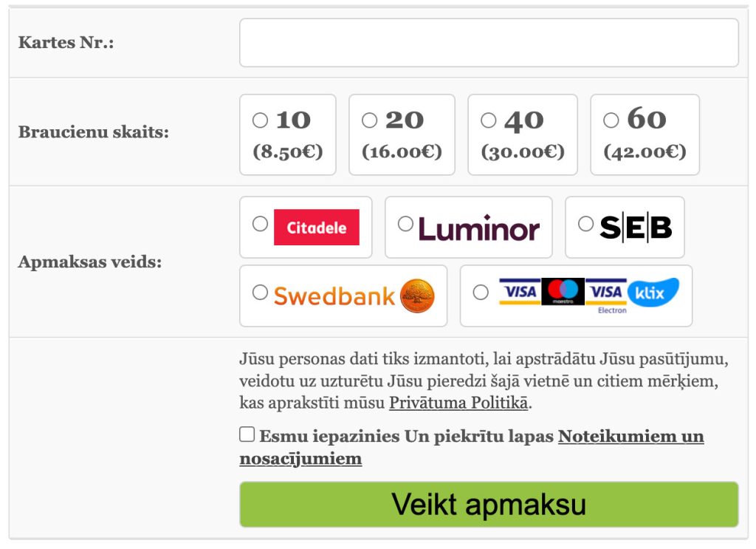Screen dimensions: 756x549
Task: Choose the 40 rides for 30.00€ option
Action: (x=488, y=120)
